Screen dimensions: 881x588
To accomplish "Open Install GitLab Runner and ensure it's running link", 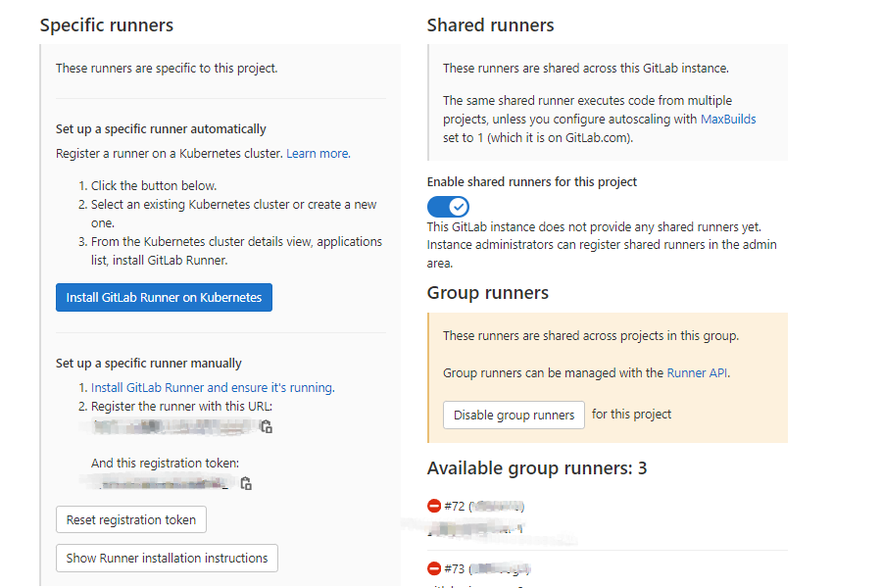I will (x=213, y=387).
